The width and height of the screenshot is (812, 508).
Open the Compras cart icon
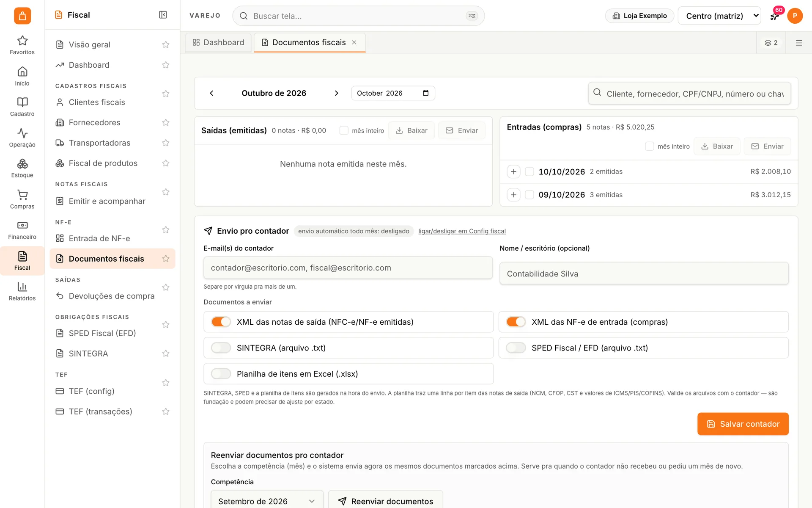tap(22, 199)
